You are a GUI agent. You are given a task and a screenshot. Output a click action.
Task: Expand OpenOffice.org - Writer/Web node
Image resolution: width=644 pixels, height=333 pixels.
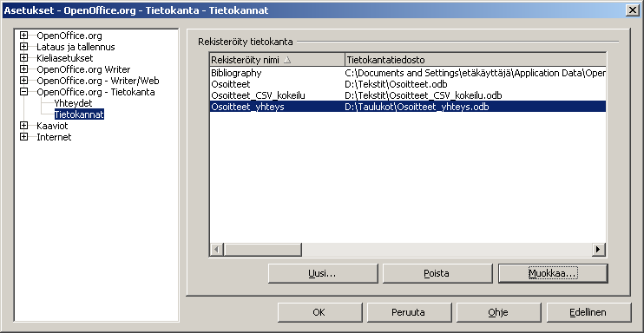point(23,81)
